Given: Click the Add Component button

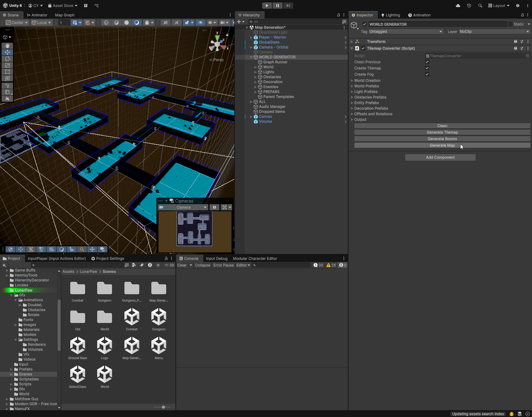Looking at the screenshot, I should click(440, 157).
